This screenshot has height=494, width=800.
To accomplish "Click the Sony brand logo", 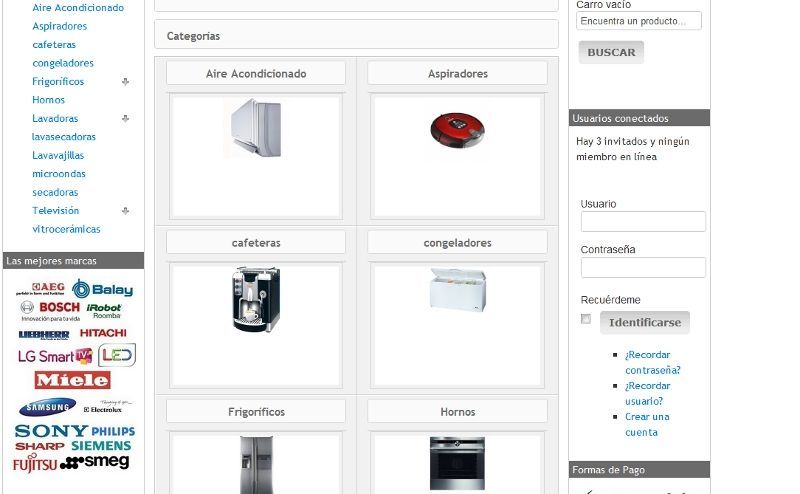I will [x=51, y=431].
